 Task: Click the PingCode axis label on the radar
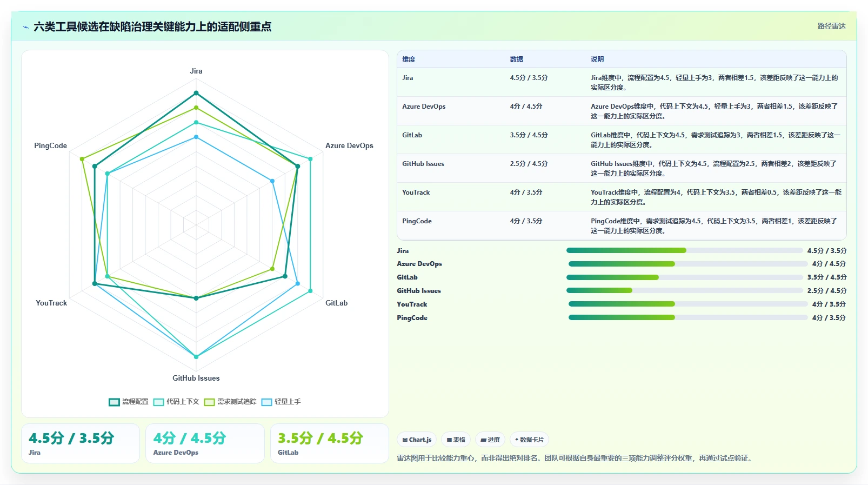point(50,145)
